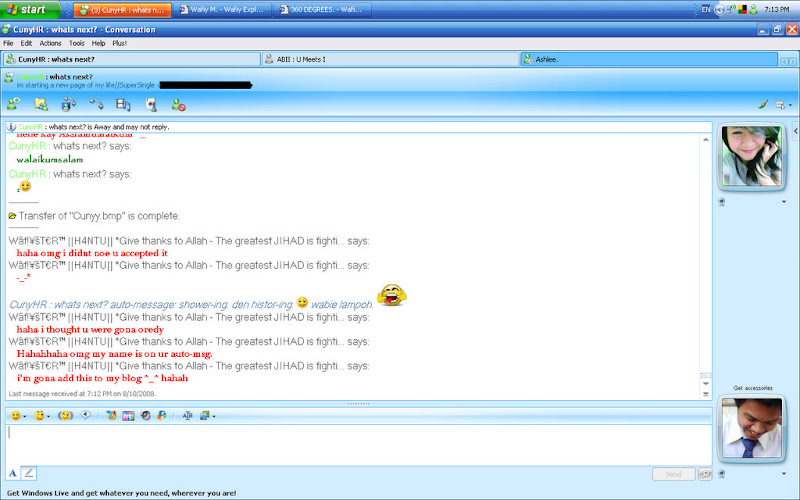Image resolution: width=800 pixels, height=500 pixels.
Task: Click the search button beside Send
Action: pos(705,474)
